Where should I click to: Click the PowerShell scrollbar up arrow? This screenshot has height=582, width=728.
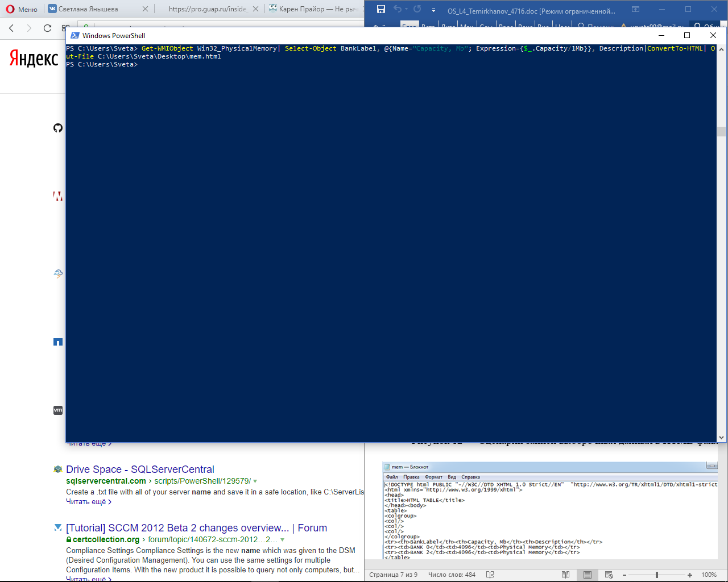pyautogui.click(x=721, y=49)
